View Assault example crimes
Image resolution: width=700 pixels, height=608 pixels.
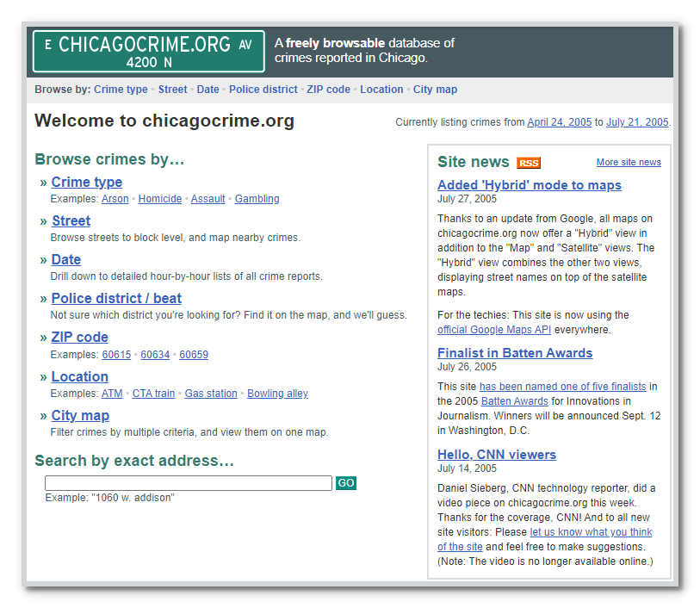pos(208,199)
